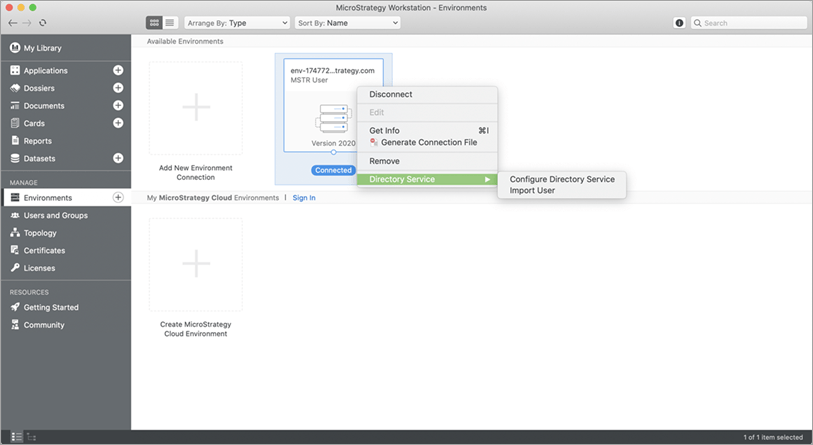Click the refresh icon in toolbar

[43, 22]
